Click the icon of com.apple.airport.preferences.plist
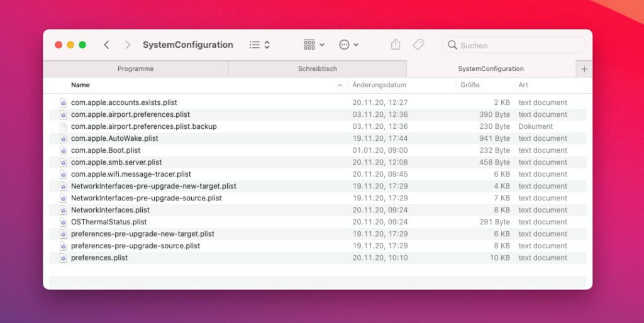The width and height of the screenshot is (644, 323). click(x=63, y=114)
